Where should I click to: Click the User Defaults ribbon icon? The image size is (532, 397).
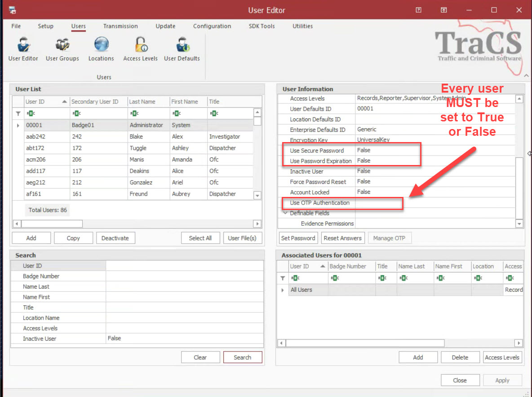point(182,49)
